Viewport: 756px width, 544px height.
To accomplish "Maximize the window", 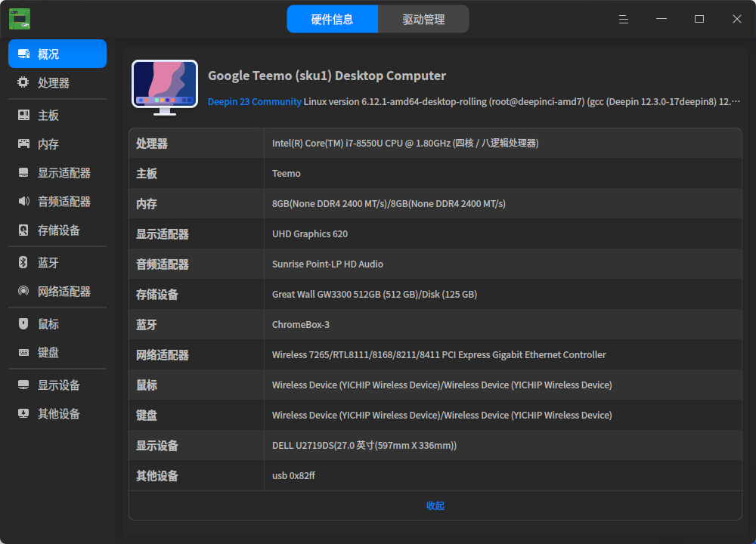I will click(699, 19).
